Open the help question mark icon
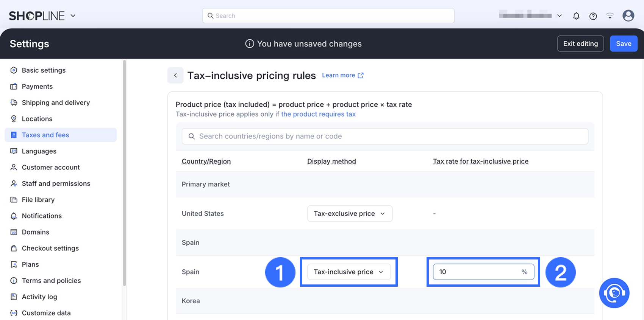Image resolution: width=644 pixels, height=320 pixels. pos(593,16)
